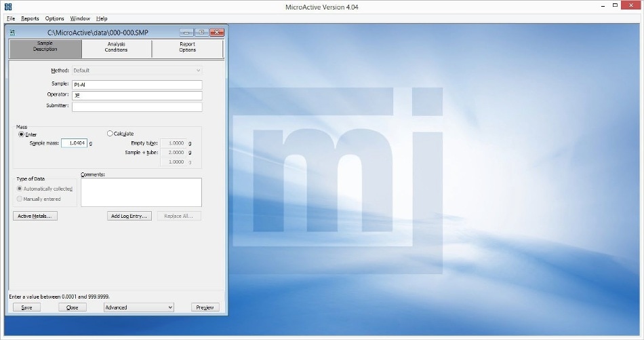Switch to the Analysis Conditions tab
The height and width of the screenshot is (340, 644).
[116, 49]
